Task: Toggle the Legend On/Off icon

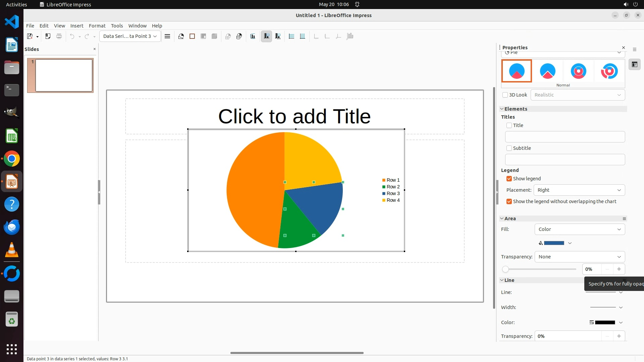Action: [x=267, y=36]
